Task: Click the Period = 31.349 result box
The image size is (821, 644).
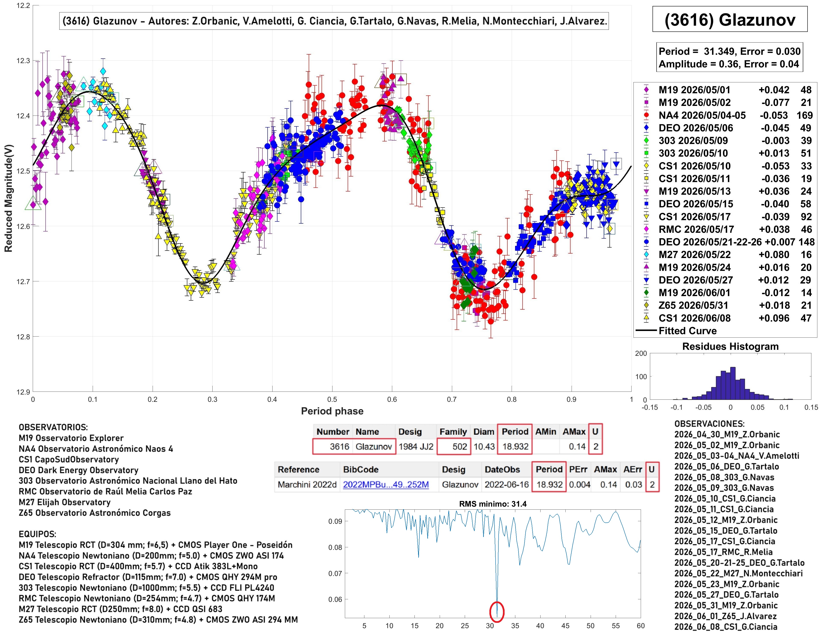Action: click(x=729, y=57)
